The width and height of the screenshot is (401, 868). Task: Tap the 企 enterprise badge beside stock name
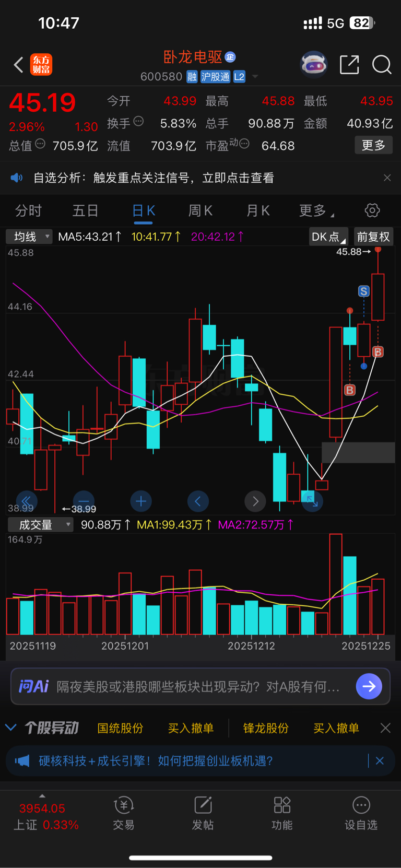point(230,57)
